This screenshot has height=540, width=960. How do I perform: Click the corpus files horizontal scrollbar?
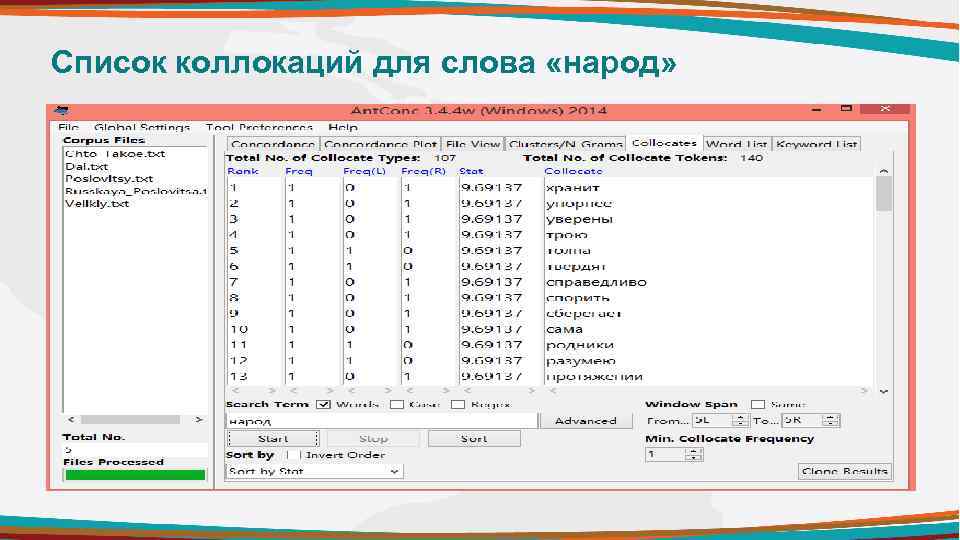130,420
